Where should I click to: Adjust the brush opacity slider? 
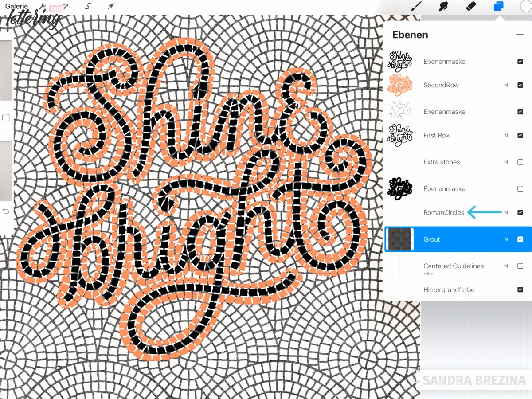[x=6, y=171]
